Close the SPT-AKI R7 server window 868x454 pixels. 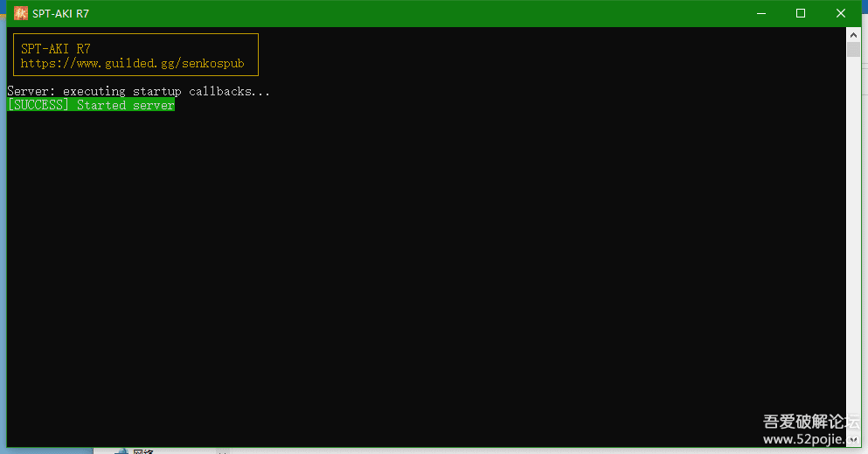[x=841, y=13]
